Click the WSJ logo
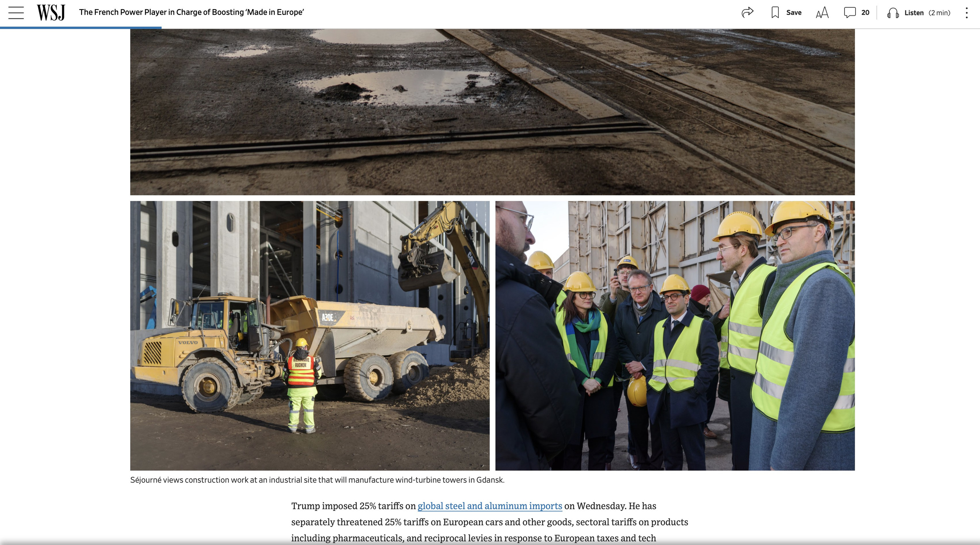 (51, 13)
